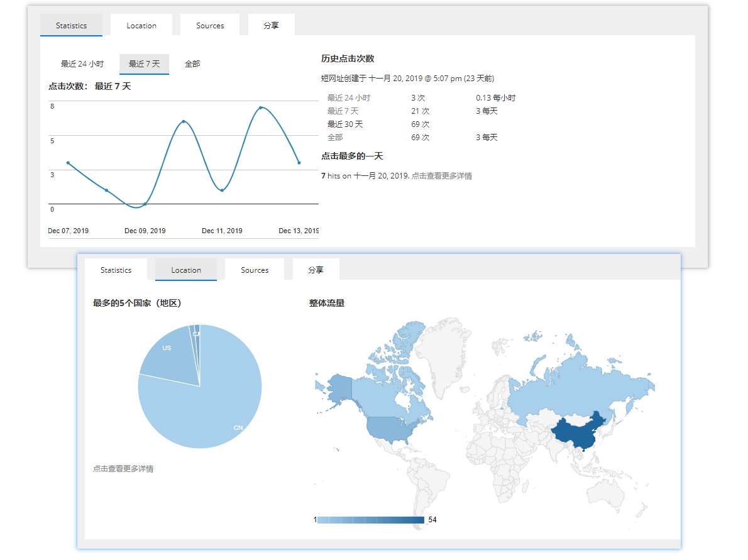Open 点击查看更多详情 link under the pie chart
748x560 pixels.
pos(123,469)
